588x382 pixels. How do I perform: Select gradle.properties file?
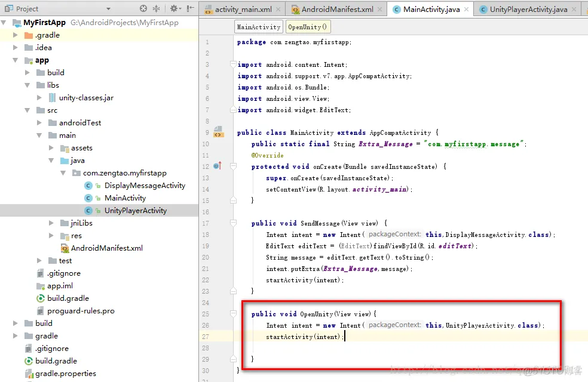[66, 374]
